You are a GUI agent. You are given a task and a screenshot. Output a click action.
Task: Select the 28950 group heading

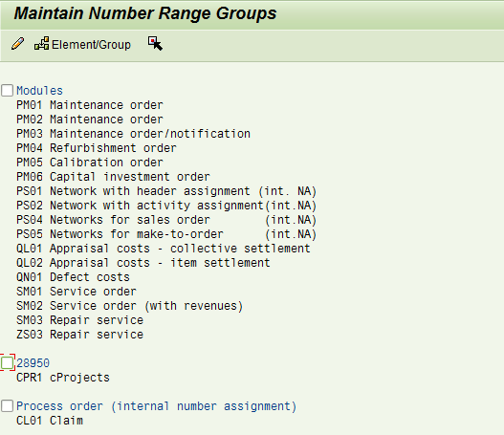33,363
